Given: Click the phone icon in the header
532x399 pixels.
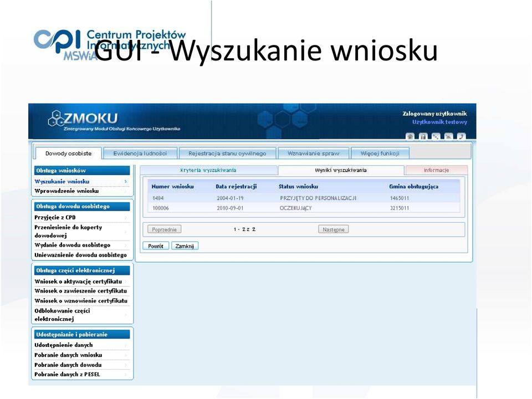Looking at the screenshot, I should point(461,136).
